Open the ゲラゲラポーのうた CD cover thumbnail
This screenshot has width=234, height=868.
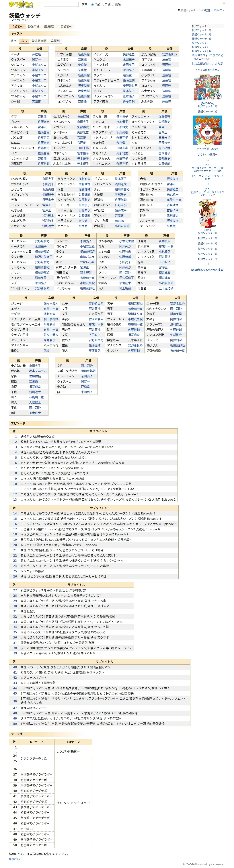(x=207, y=130)
